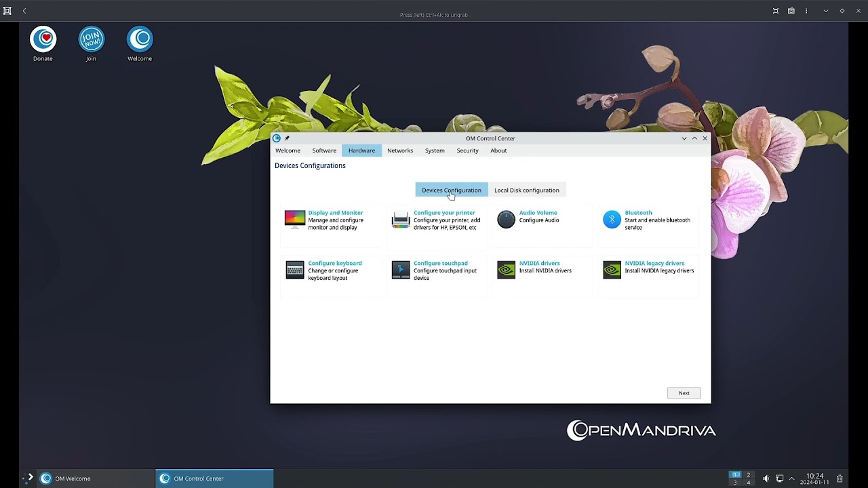Click the Configure touchpad link text
Screen dimensions: 868x488
click(x=441, y=263)
